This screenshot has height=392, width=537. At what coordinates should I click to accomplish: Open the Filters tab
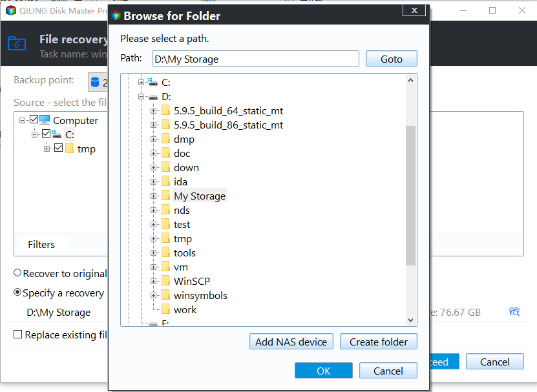41,245
